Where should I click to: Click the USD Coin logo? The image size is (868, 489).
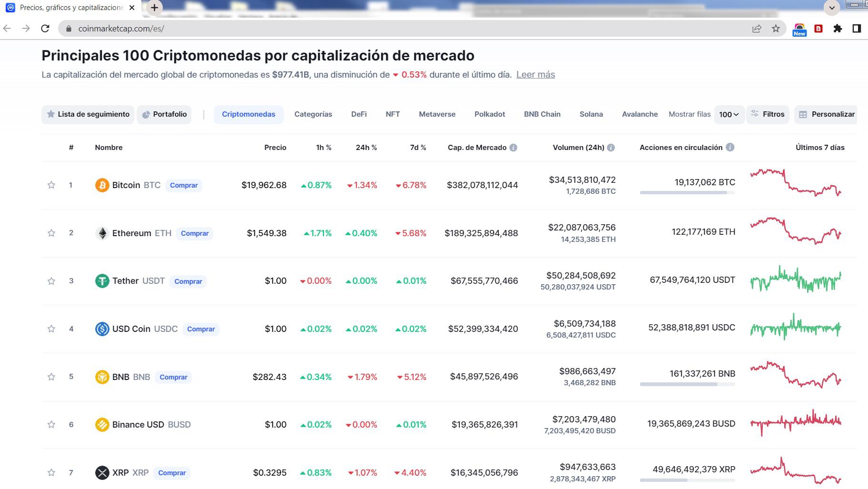pos(102,329)
